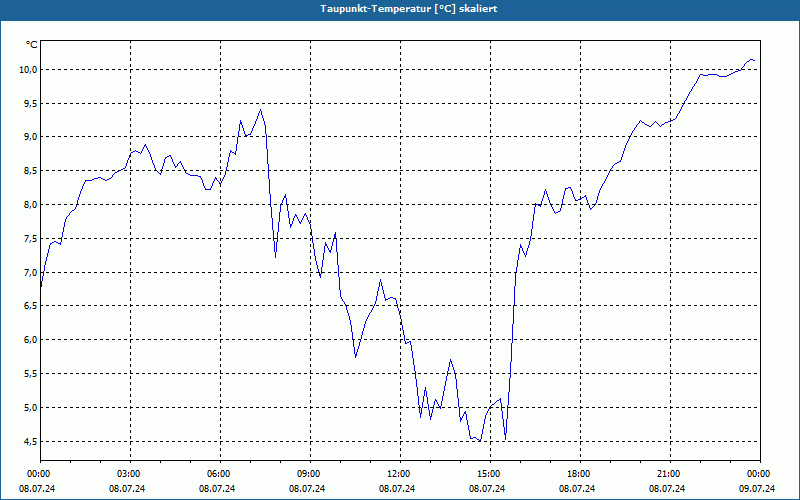Screen dimensions: 800x500
Task: Click the title 'Taupunkt-Temperatur [°C] skaliert'
Action: 409,9
